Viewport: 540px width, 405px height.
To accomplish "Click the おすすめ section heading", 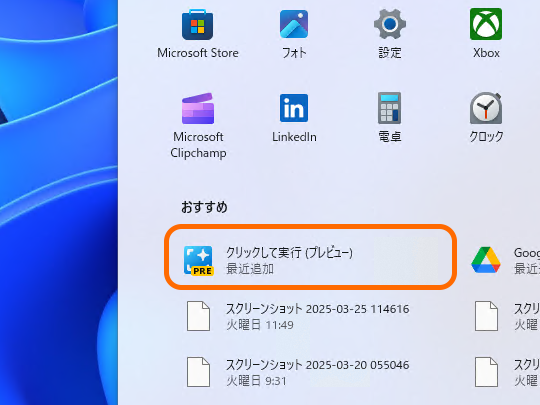I will 204,207.
